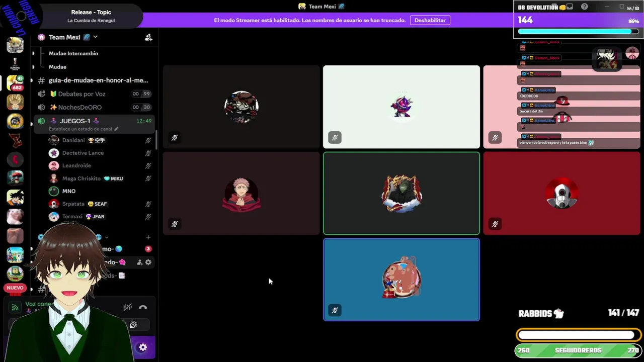The height and width of the screenshot is (362, 644).
Task: Open the server icon with 682 badge
Action: coord(15,83)
